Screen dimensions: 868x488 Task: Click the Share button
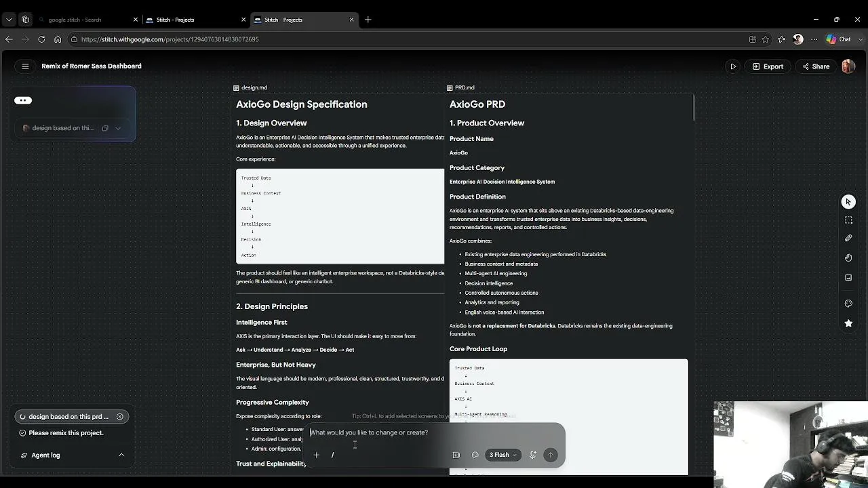[x=816, y=66]
